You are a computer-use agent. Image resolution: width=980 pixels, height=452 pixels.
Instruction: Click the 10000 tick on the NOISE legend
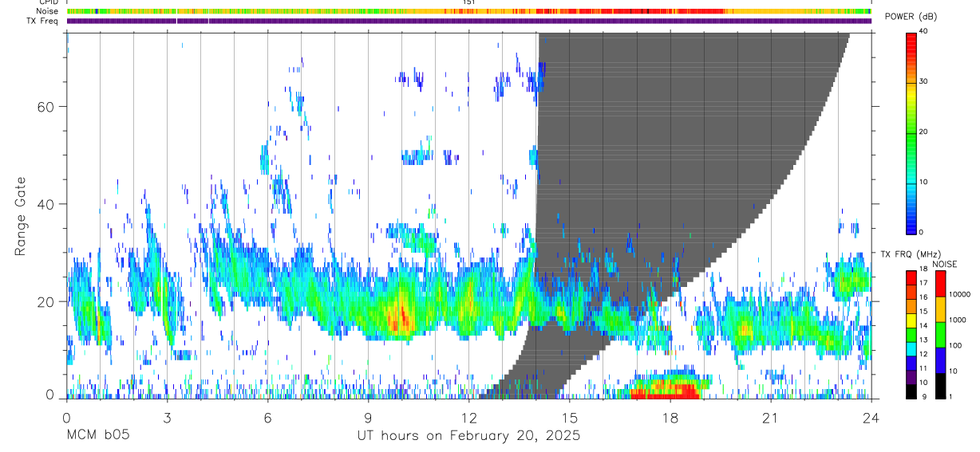(959, 294)
